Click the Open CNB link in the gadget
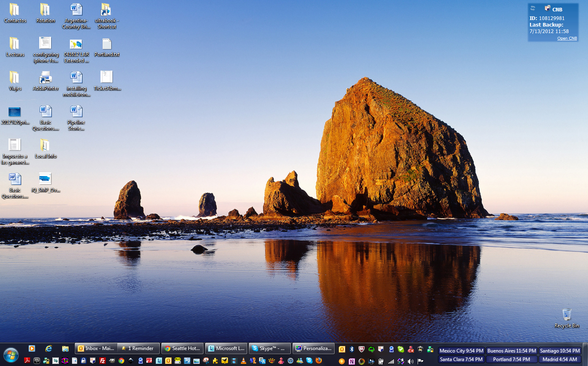This screenshot has height=366, width=588. pos(567,38)
